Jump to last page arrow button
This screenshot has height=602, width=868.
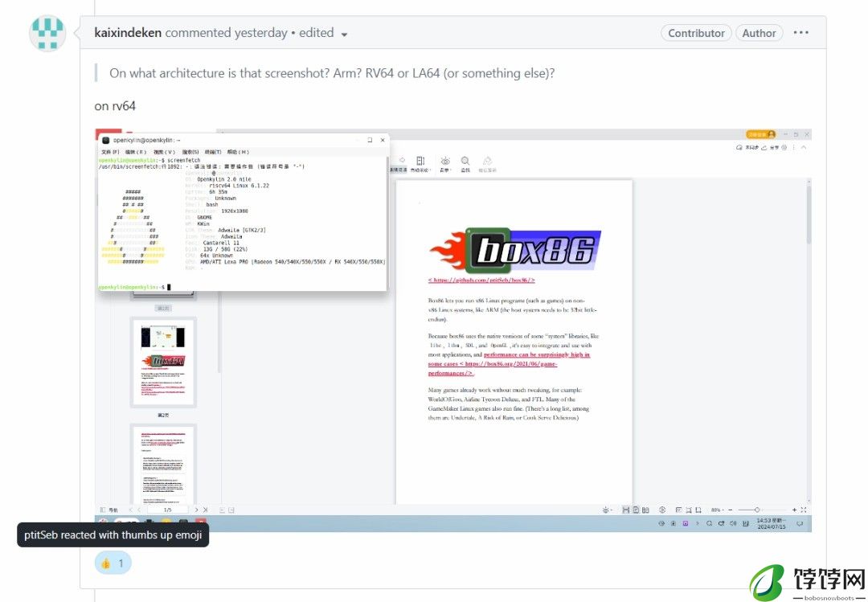[206, 510]
